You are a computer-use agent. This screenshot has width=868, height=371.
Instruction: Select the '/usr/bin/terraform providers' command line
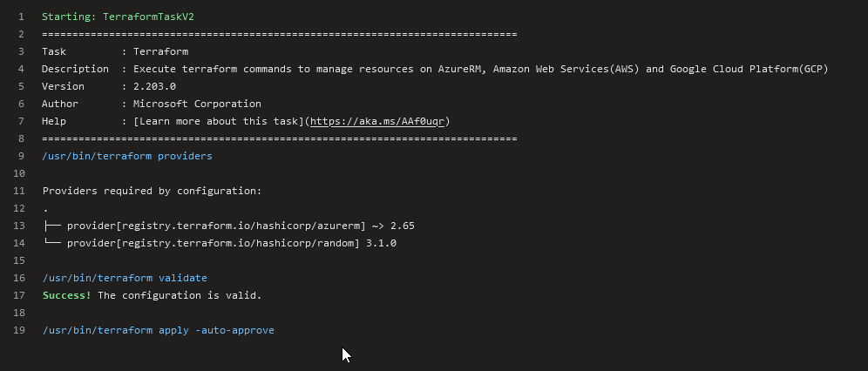[126, 156]
